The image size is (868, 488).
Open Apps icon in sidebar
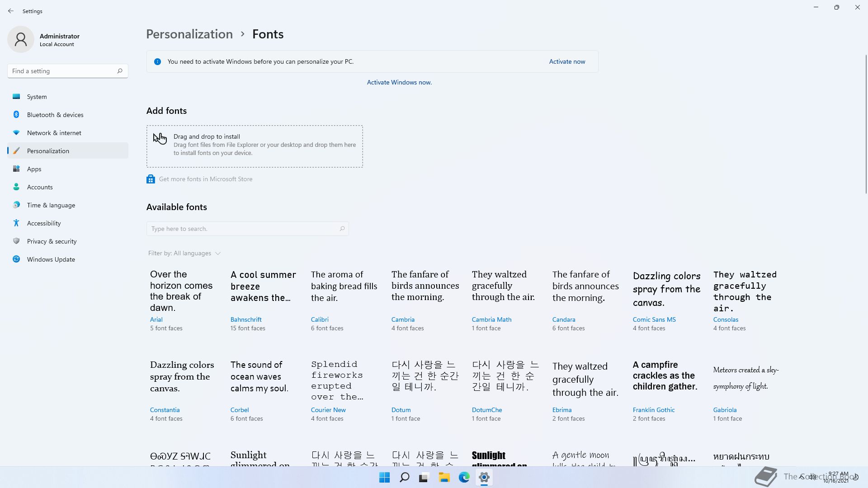[16, 169]
